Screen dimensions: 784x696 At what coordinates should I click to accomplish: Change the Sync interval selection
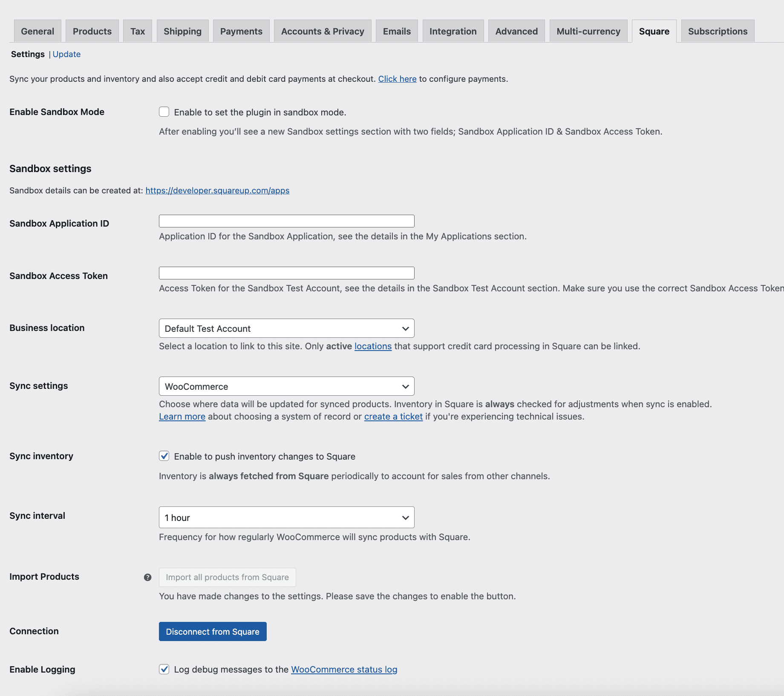tap(286, 517)
